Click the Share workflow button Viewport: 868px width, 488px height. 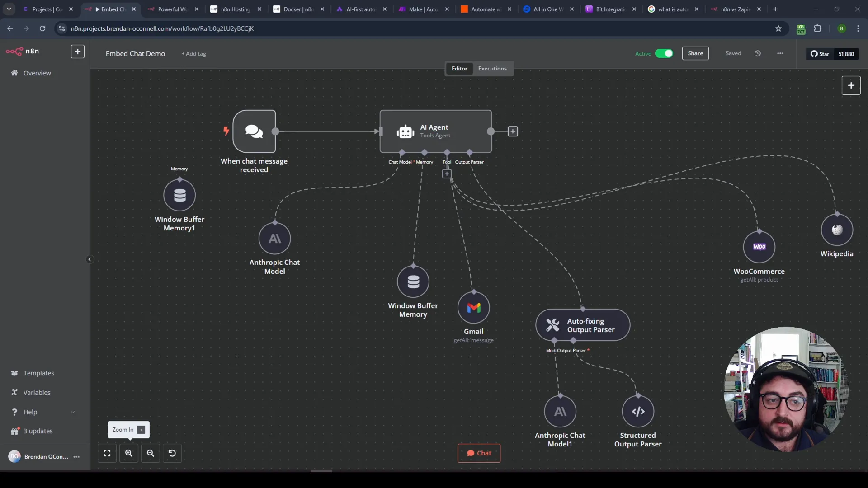(x=695, y=53)
